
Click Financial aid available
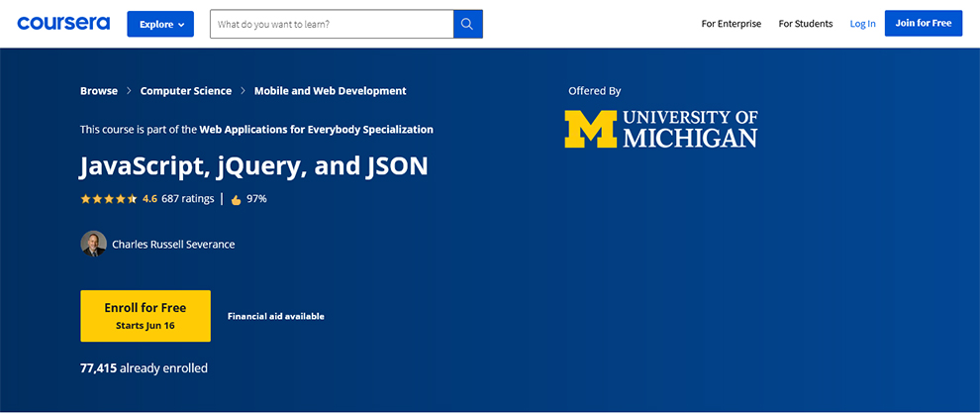coord(275,316)
